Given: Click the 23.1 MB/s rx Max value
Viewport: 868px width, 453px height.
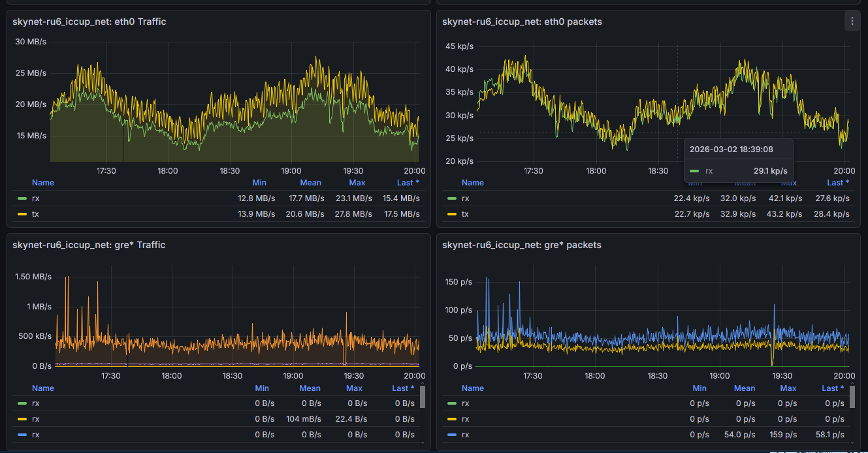Looking at the screenshot, I should pyautogui.click(x=353, y=198).
